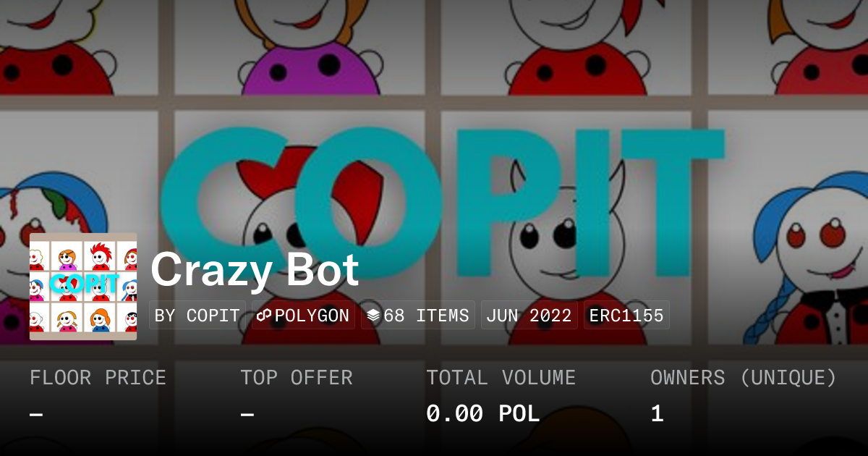Click the Crazy Bot collection title

point(255,270)
